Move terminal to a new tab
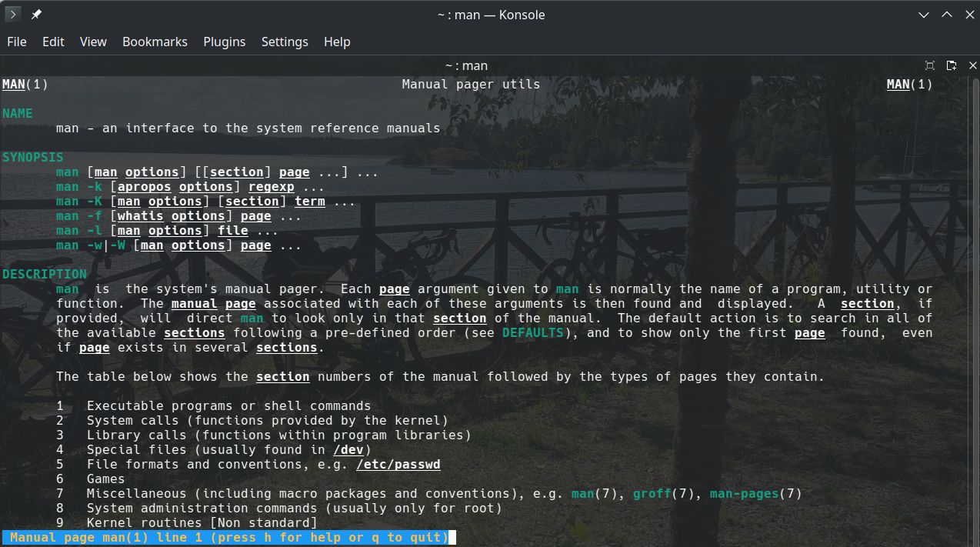The image size is (980, 547). click(x=951, y=65)
